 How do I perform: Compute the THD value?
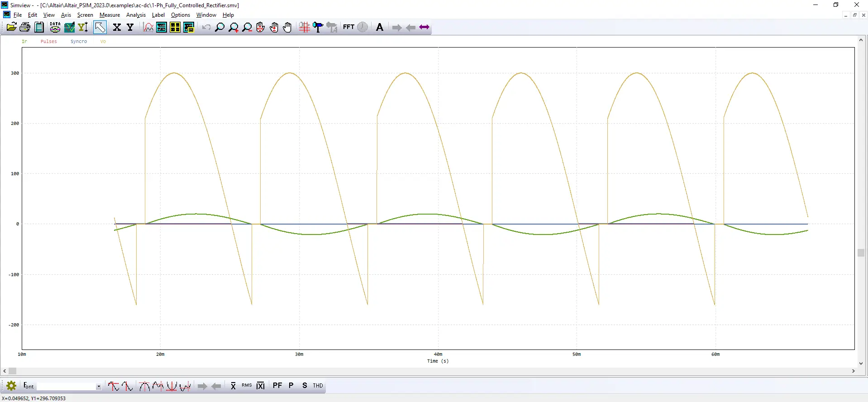click(318, 386)
